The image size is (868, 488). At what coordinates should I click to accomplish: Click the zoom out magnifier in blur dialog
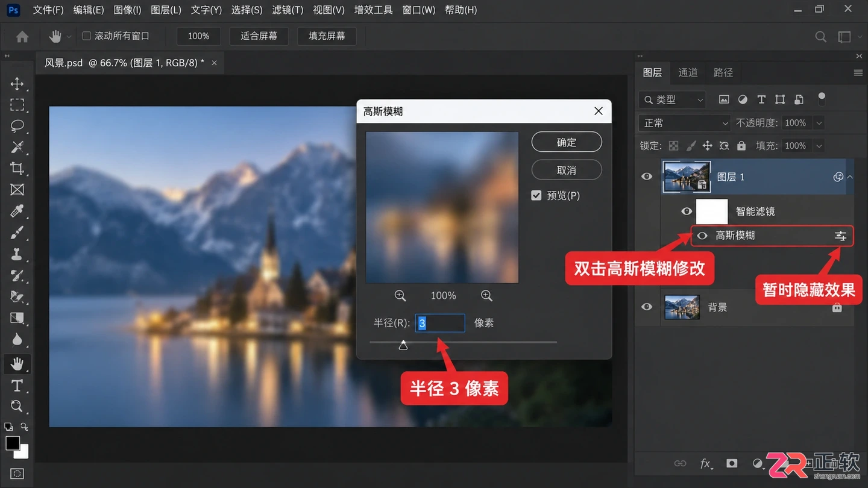(400, 296)
